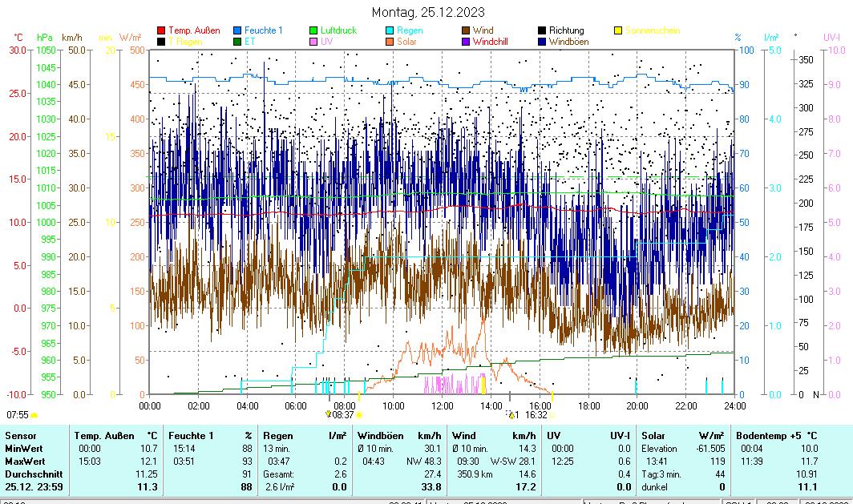853x504 pixels.
Task: Click the red Temp. Außen legend swatch
Action: click(161, 30)
